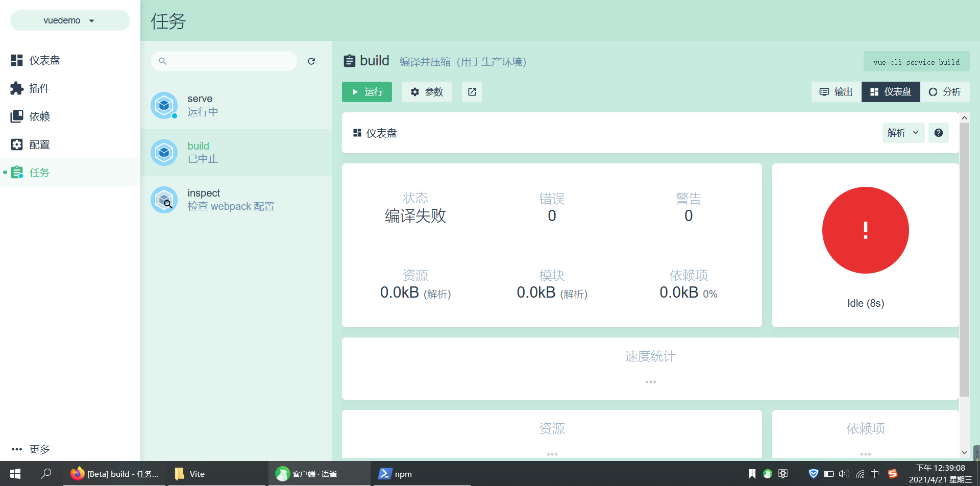Click the 编译失败 status value
The width and height of the screenshot is (980, 486).
415,216
